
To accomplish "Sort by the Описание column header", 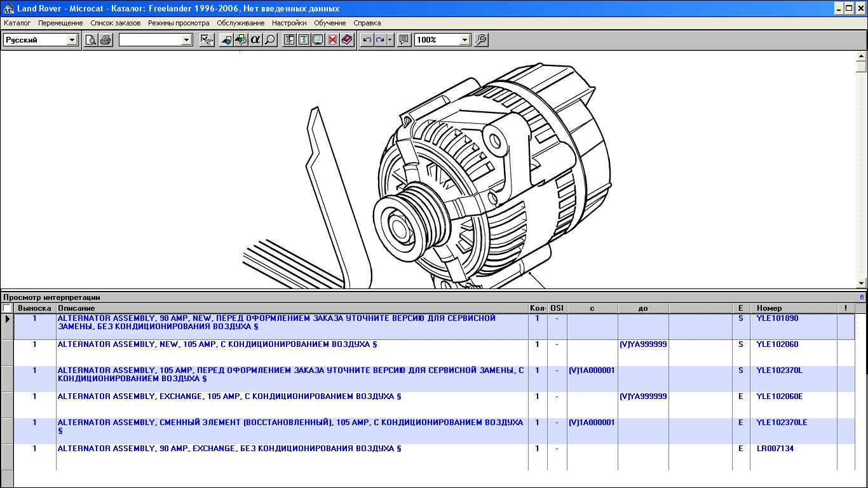I will coord(292,308).
